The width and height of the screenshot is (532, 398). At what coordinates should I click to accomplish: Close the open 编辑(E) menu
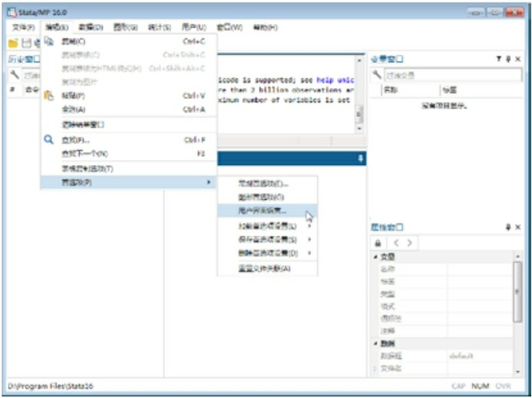point(57,28)
